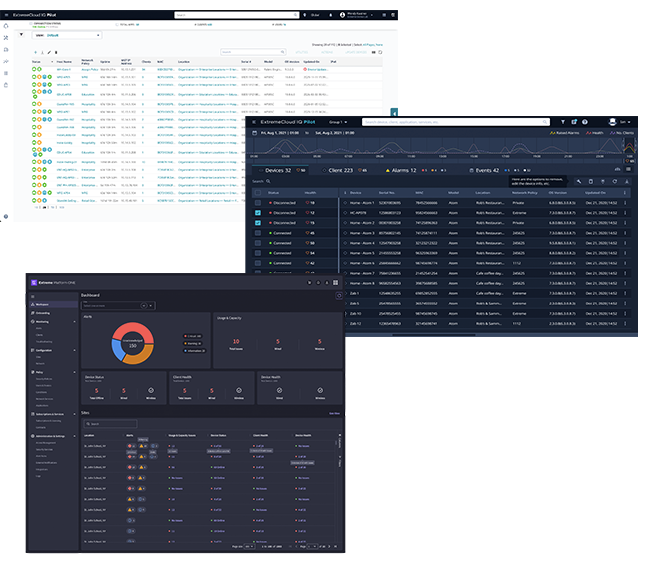Viewport: 658px width, 567px height.
Task: Collapse the Policy section in Platform ONE sidebar
Action: click(74, 372)
